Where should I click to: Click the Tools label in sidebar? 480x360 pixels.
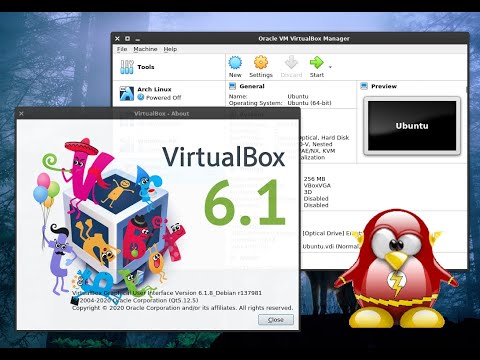[146, 67]
